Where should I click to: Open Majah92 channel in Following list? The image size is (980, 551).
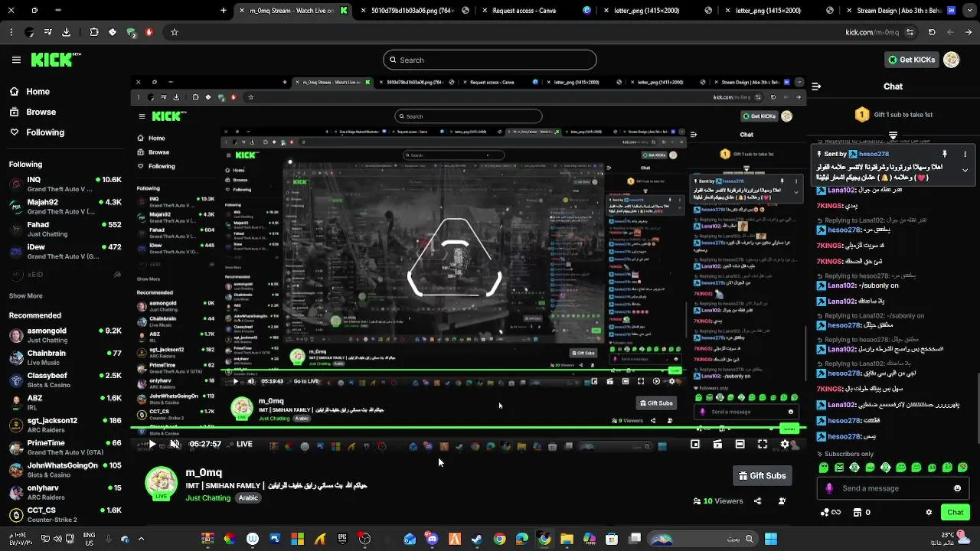click(64, 207)
